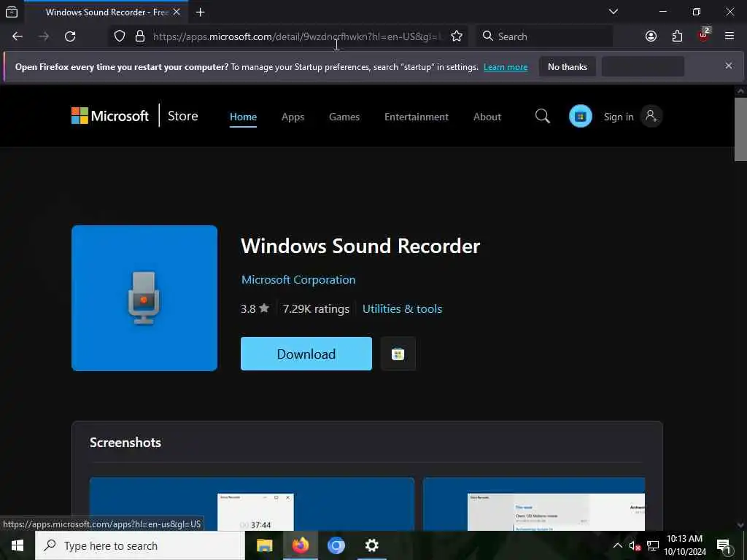Viewport: 747px width, 560px height.
Task: Open the Firefox hamburger menu
Action: (729, 36)
